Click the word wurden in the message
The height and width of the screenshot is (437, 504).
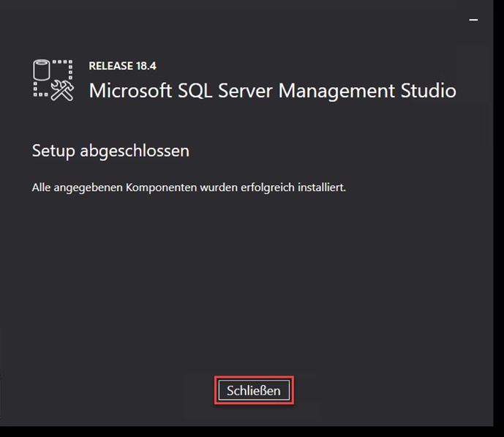pyautogui.click(x=219, y=187)
